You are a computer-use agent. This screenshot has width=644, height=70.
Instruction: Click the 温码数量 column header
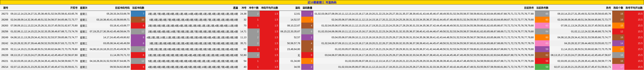pyautogui.click(x=307, y=8)
